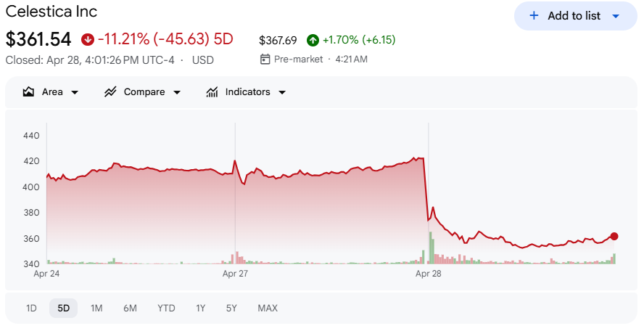Click the green up-arrow pre-market icon
This screenshot has width=644, height=331.
click(313, 40)
